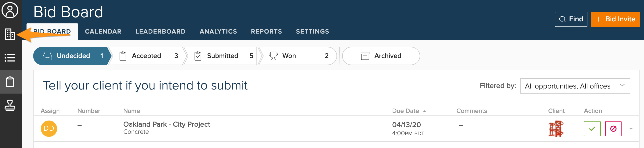
Task: Click the DD assignee avatar
Action: tap(49, 129)
